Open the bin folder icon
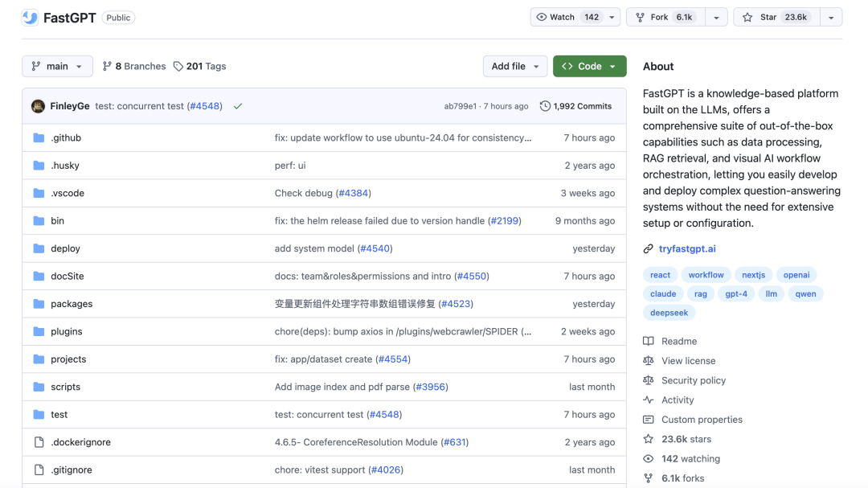868x488 pixels. pos(39,220)
